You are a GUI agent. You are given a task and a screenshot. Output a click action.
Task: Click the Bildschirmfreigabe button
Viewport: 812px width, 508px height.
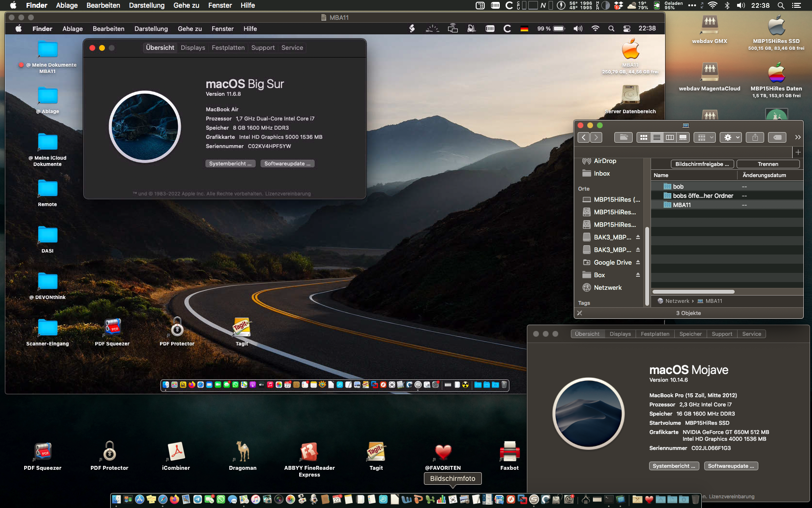pyautogui.click(x=702, y=164)
